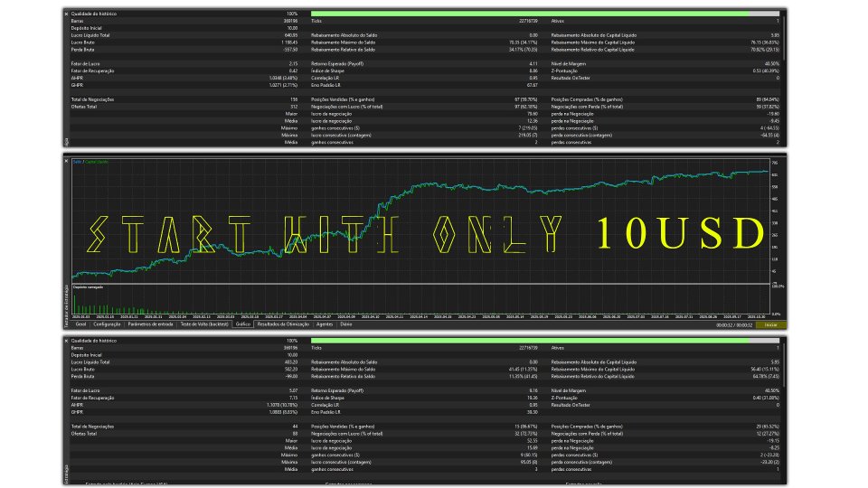Click the largest profit trade value 52.55
This screenshot has width=868, height=488.
click(x=533, y=441)
